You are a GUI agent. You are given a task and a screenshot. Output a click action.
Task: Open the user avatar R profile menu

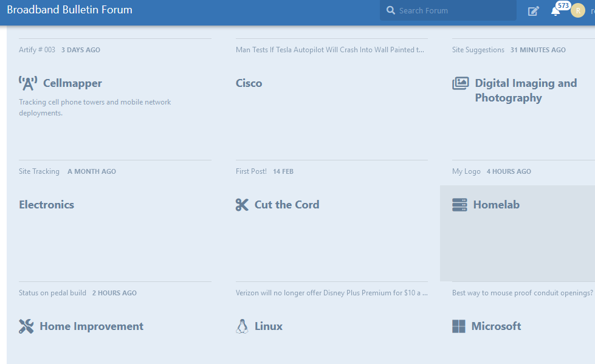click(x=578, y=10)
